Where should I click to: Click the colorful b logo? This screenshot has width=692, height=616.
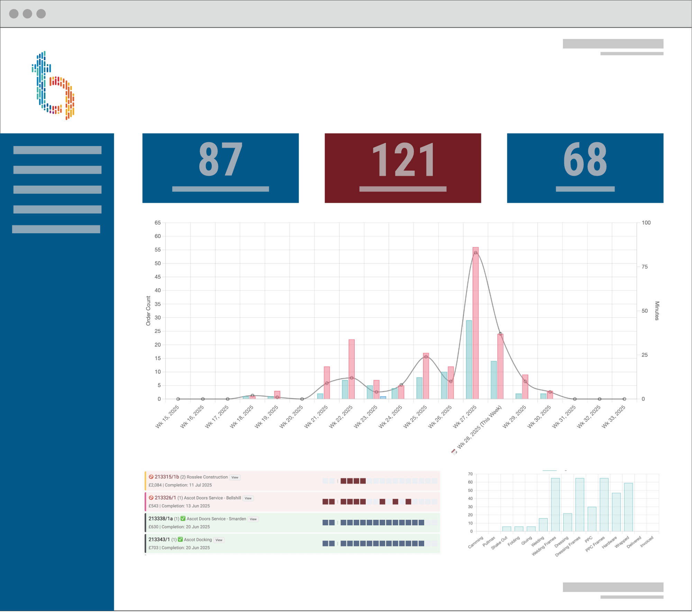[x=53, y=85]
